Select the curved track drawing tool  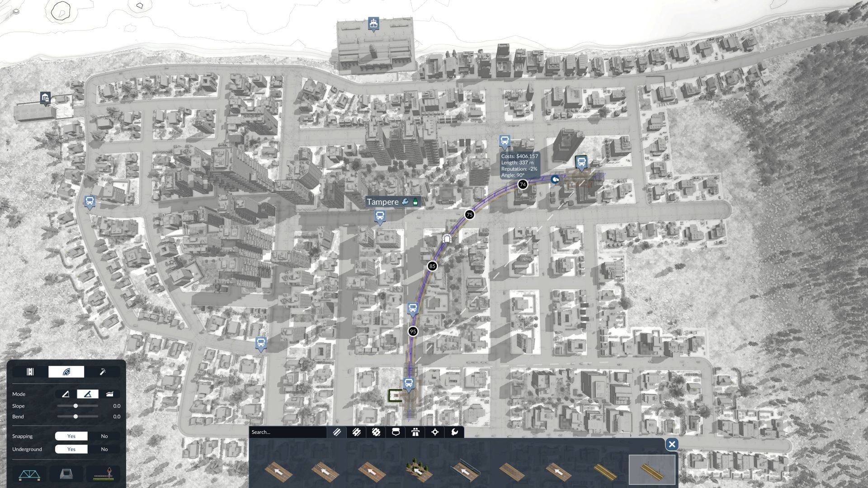66,372
